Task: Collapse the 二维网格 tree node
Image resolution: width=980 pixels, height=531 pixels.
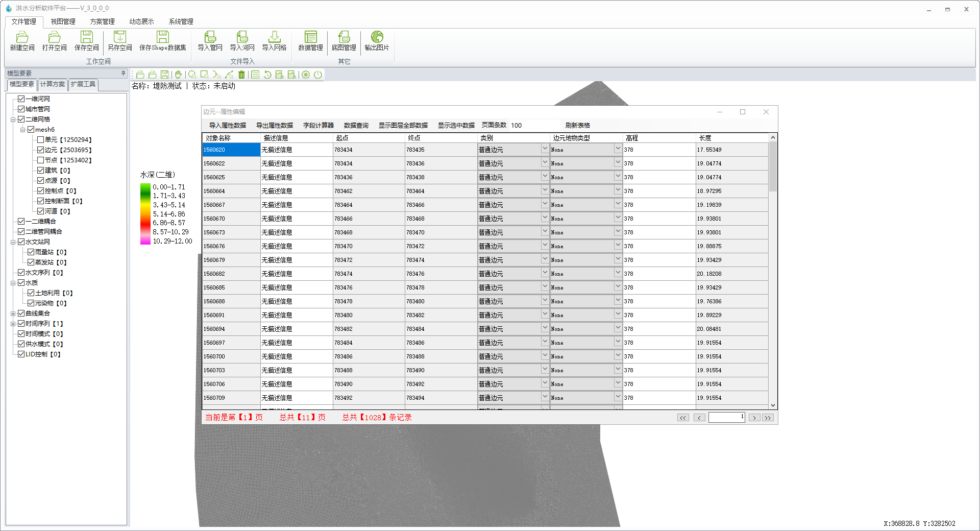Action: [13, 119]
